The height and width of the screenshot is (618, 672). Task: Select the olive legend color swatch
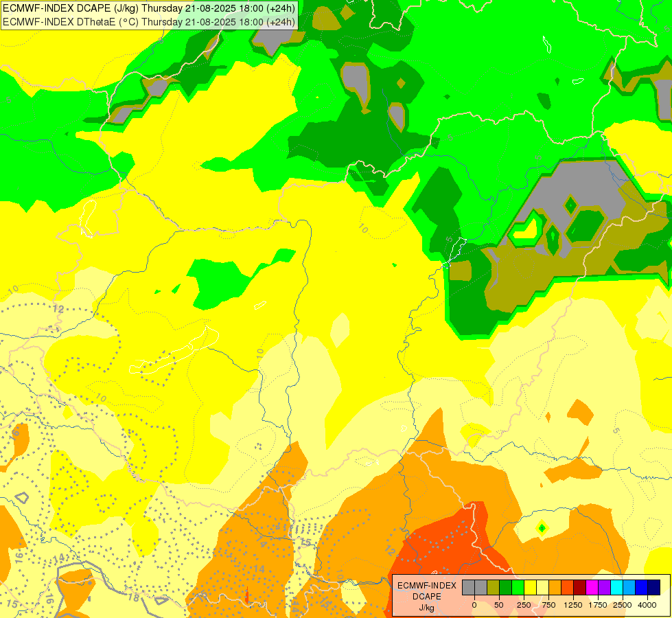click(494, 588)
